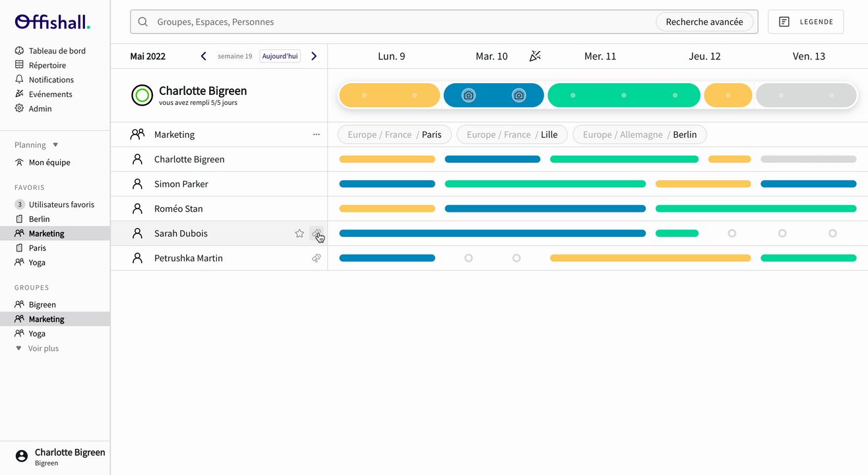Click the camera icon on Tuesday morning
868x475 pixels.
coord(468,96)
